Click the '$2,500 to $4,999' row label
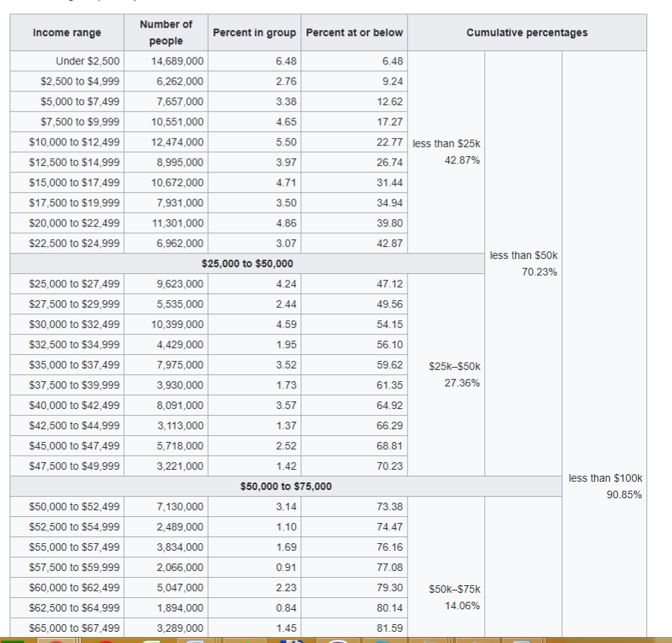672x643 pixels. point(80,81)
